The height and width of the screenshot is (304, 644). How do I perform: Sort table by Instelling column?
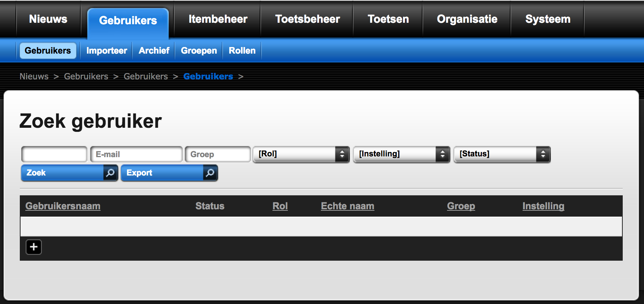point(543,206)
